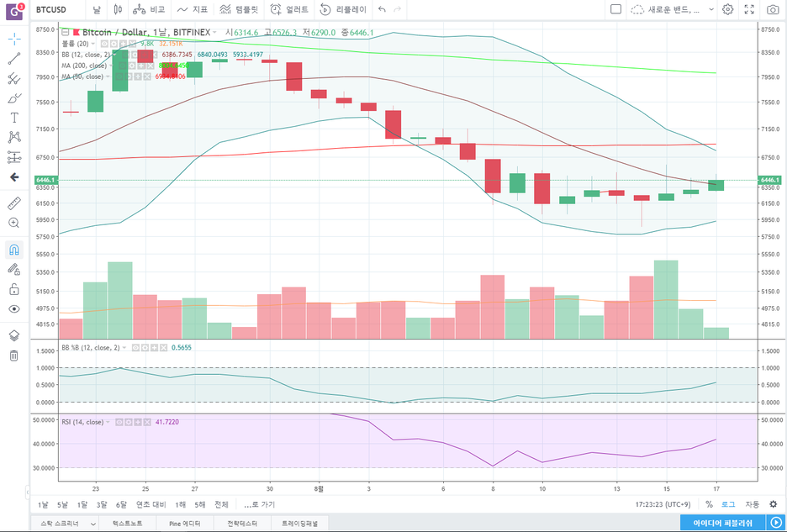Open dropdown arrow beside 볼륨 (20)
The image size is (787, 532).
coord(93,44)
